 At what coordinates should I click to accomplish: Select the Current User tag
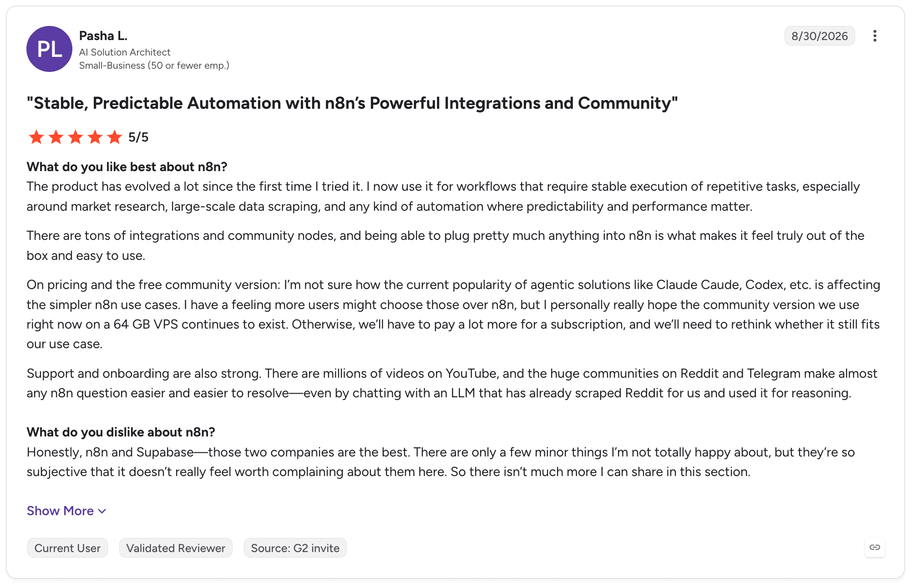point(67,548)
